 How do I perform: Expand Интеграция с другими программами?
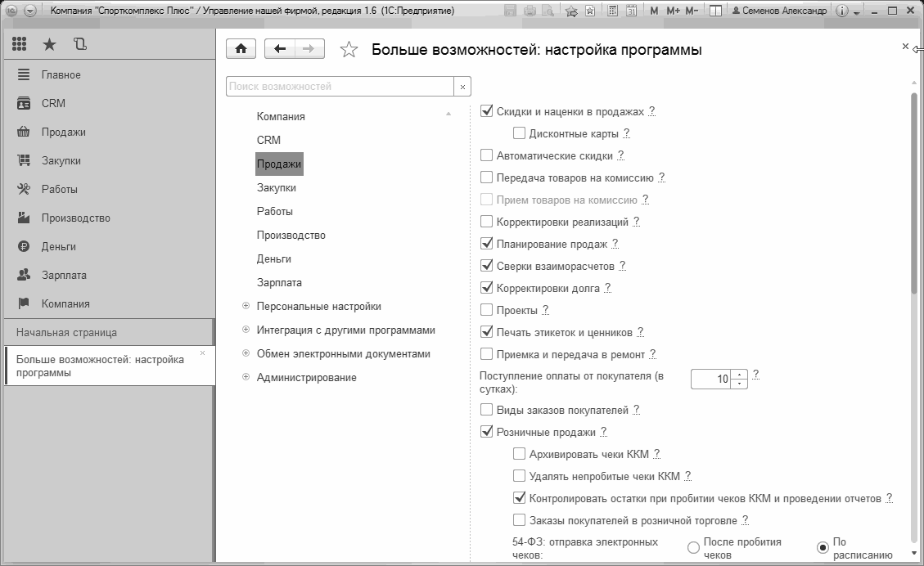pyautogui.click(x=246, y=330)
